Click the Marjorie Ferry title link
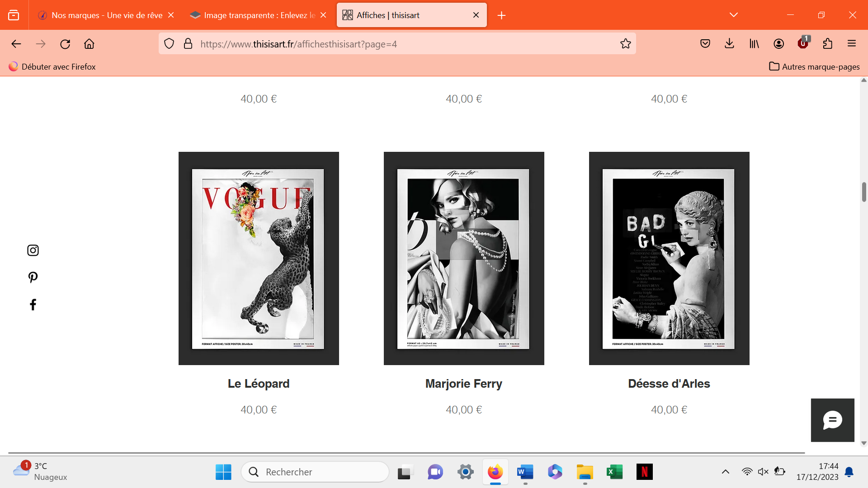Image resolution: width=868 pixels, height=488 pixels. pyautogui.click(x=464, y=384)
